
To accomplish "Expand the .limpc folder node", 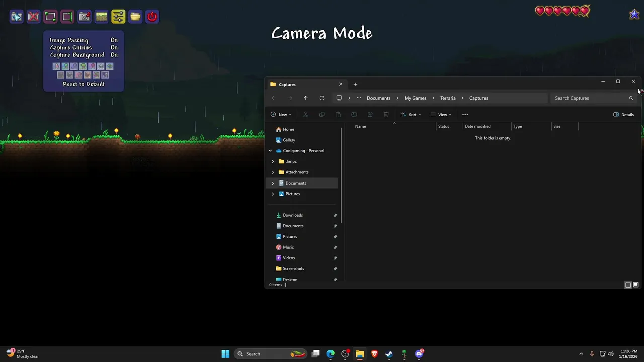I will click(x=273, y=161).
